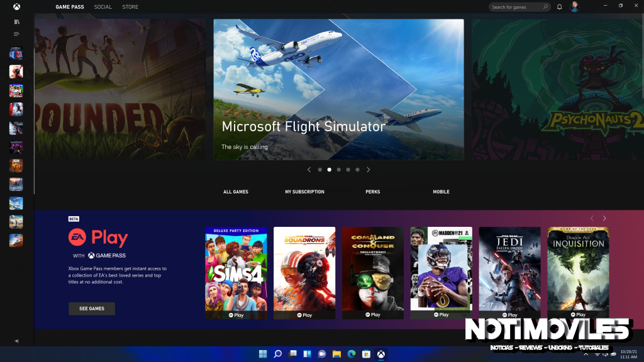Switch to the SOCIAL tab
Screen dimensions: 644x362
tap(103, 6)
